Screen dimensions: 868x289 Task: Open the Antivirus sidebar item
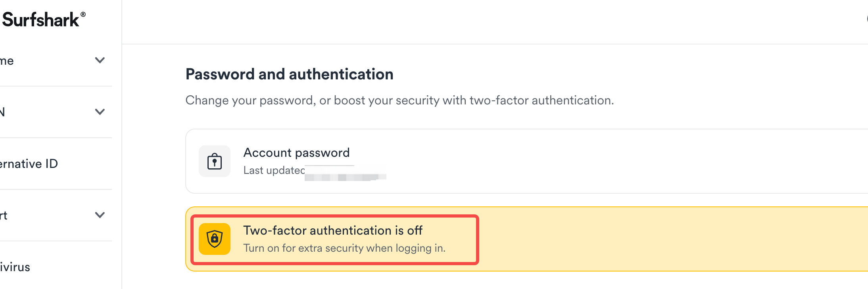(15, 267)
